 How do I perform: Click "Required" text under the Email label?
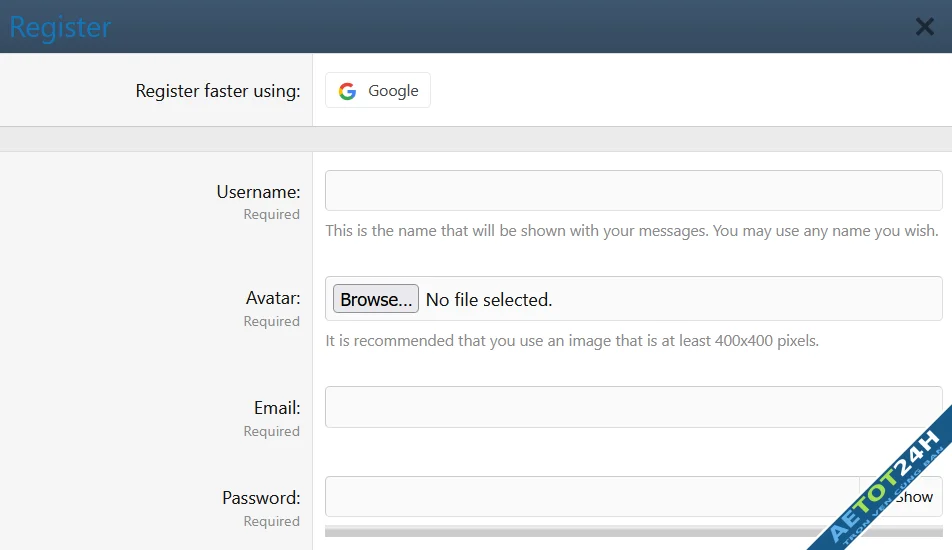pos(271,431)
